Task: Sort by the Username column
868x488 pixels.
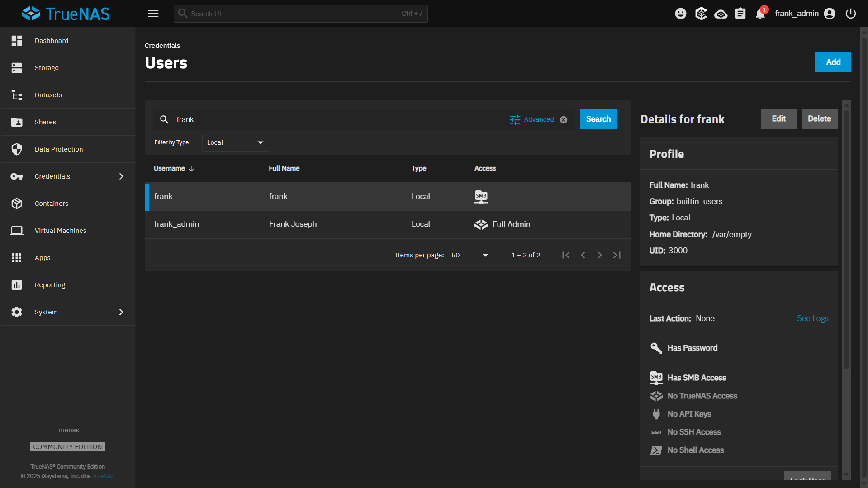Action: pos(174,169)
